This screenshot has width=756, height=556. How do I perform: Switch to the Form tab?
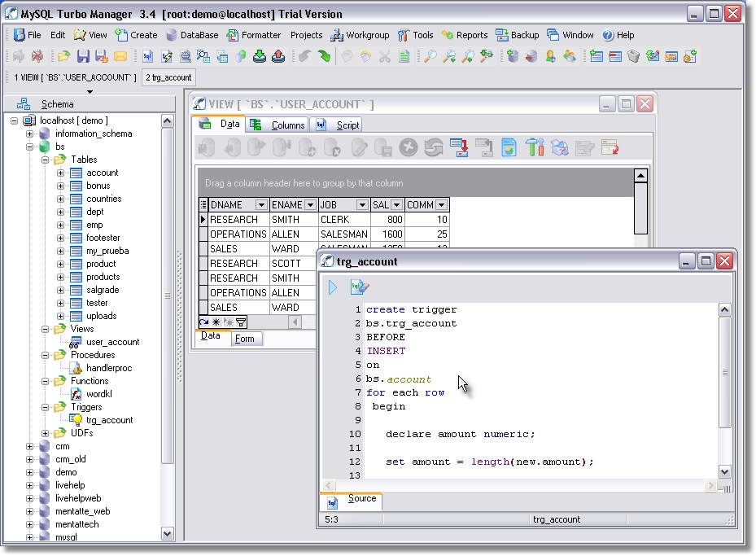(x=246, y=339)
